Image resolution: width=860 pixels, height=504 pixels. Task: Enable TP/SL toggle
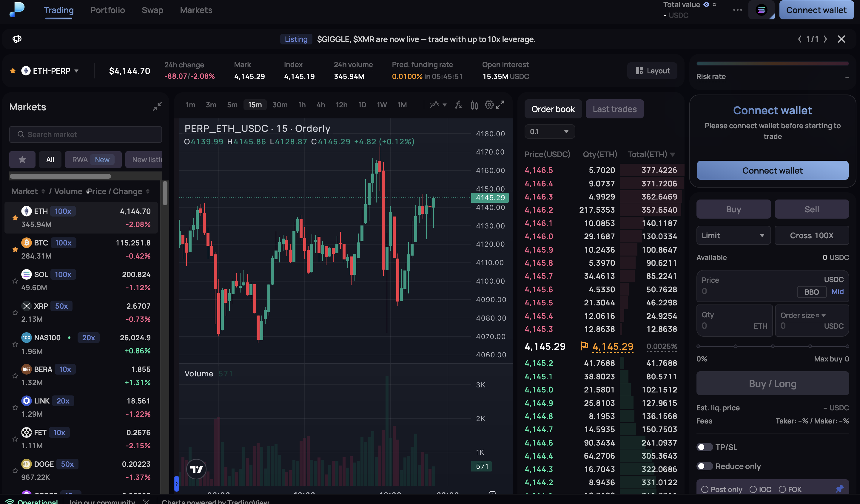[x=705, y=447]
